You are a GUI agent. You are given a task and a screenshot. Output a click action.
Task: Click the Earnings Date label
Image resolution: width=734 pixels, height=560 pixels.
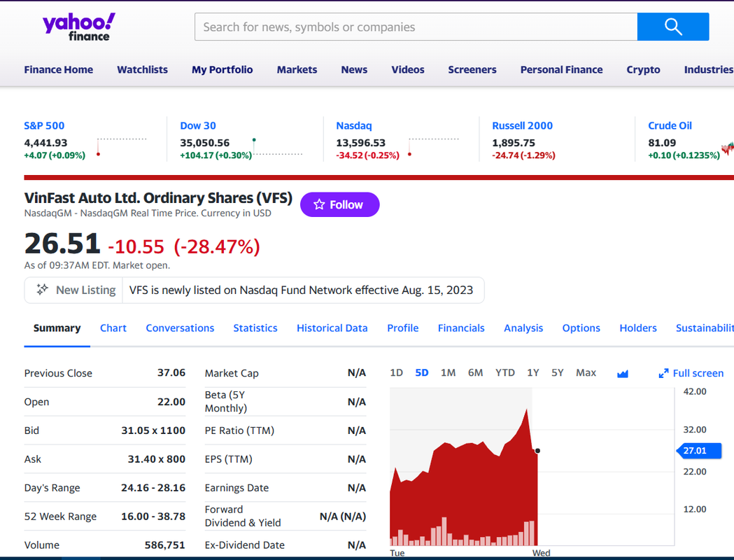[x=237, y=488]
